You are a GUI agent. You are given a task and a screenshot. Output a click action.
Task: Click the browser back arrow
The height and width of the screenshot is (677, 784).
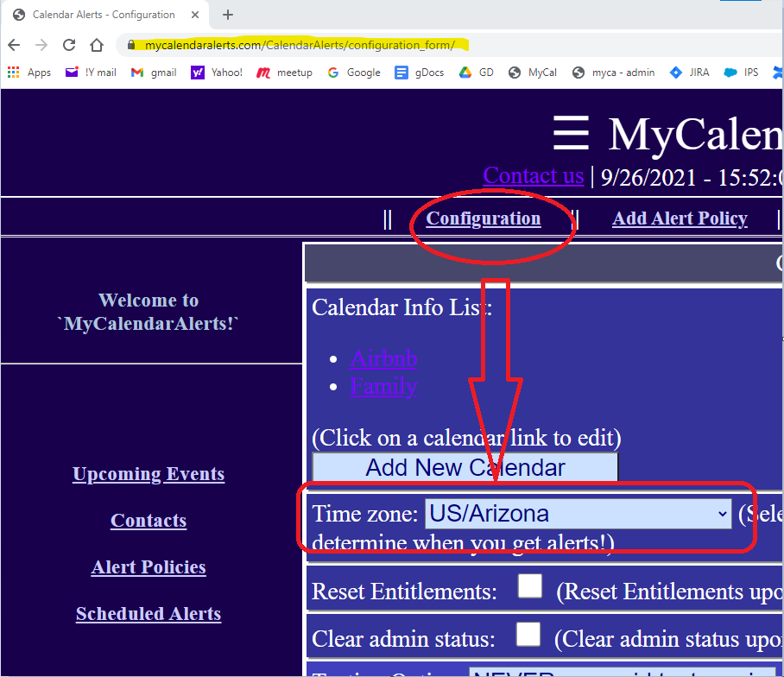pos(14,45)
